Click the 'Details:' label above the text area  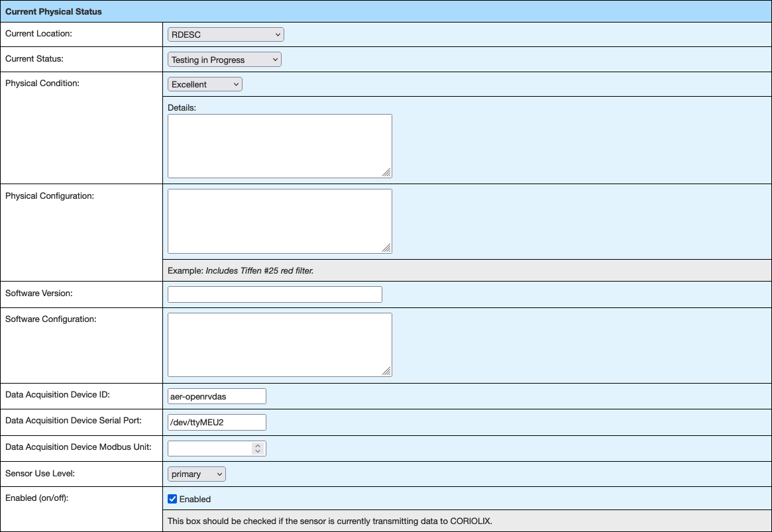[182, 107]
